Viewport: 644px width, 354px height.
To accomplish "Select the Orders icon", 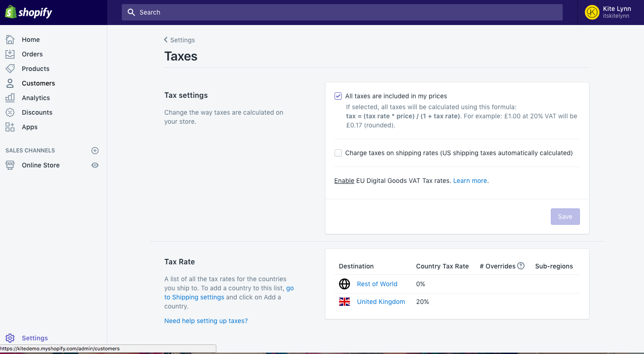I will pos(10,54).
